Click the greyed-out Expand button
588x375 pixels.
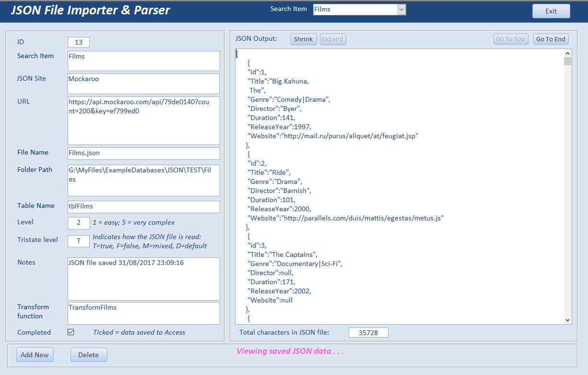[333, 39]
